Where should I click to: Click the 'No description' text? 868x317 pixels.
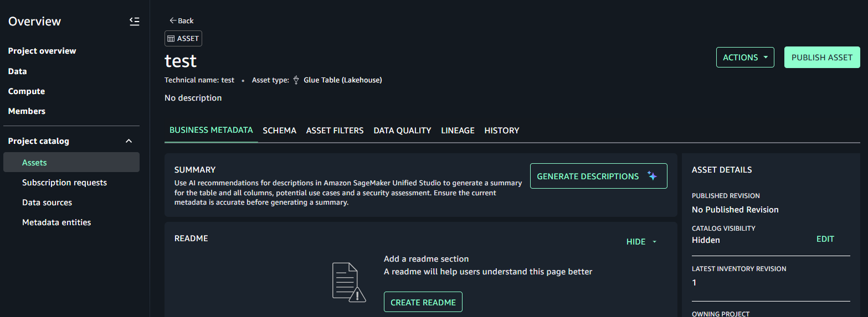tap(193, 98)
